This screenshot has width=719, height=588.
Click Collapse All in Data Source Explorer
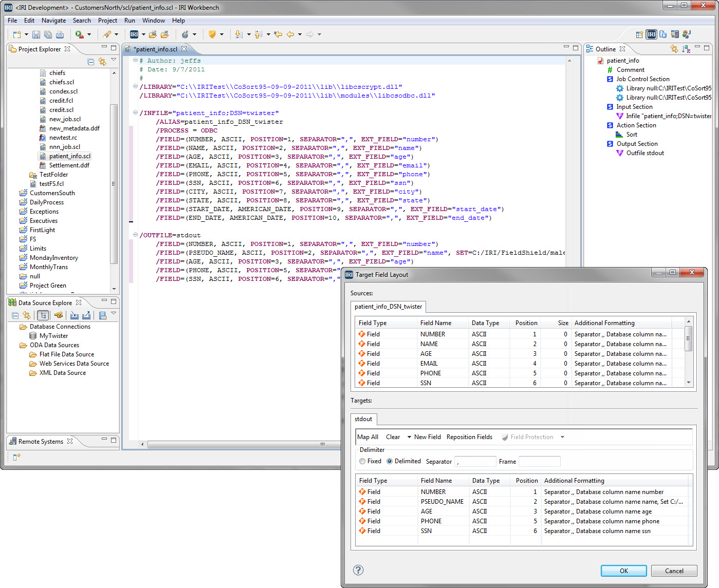[x=15, y=315]
